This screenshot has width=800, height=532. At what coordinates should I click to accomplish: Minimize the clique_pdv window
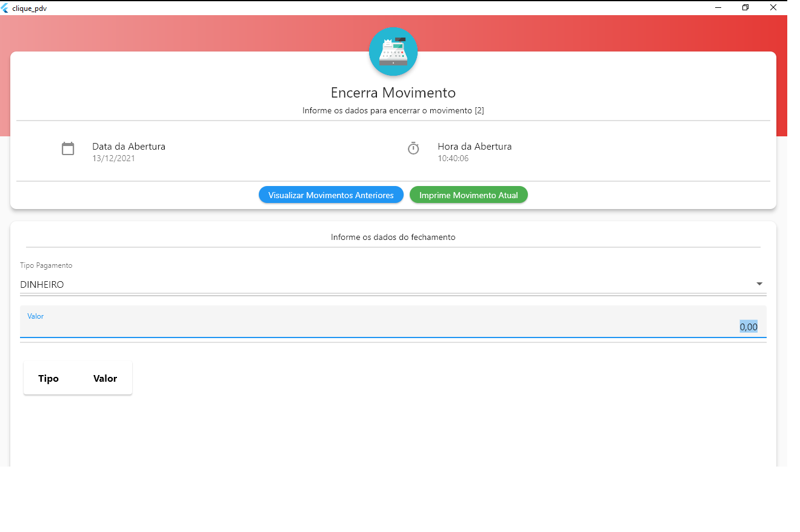pyautogui.click(x=718, y=8)
